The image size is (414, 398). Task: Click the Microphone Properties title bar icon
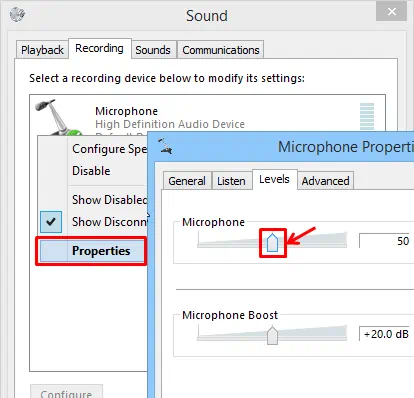tap(165, 146)
